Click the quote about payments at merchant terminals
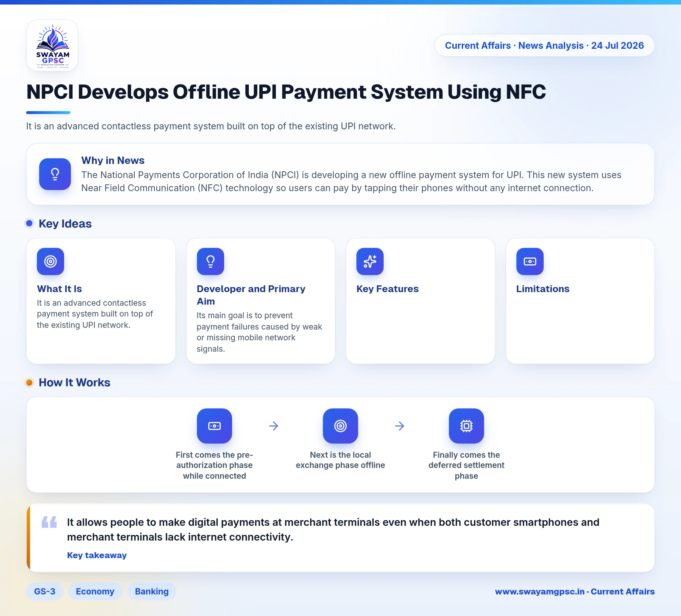This screenshot has width=681, height=616. click(333, 529)
